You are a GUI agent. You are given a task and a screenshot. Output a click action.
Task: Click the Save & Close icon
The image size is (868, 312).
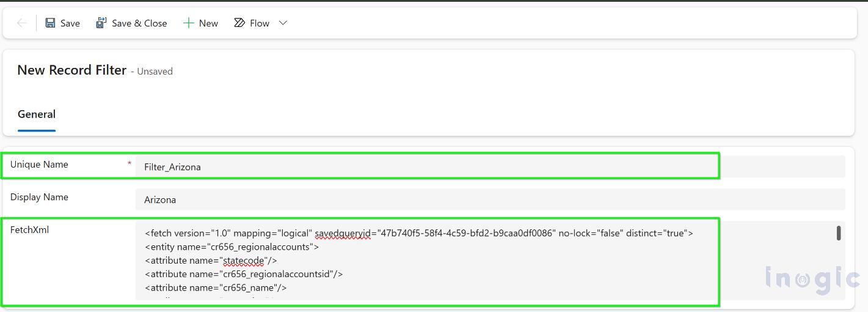click(101, 23)
